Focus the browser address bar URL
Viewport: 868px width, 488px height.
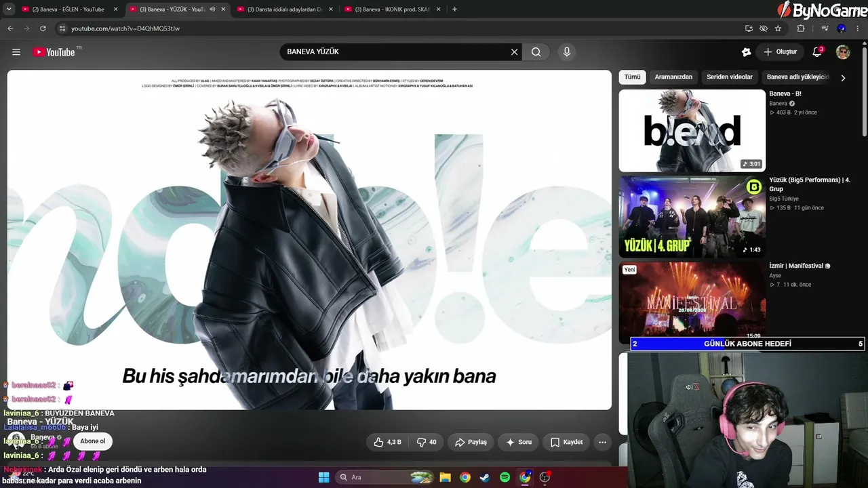(125, 28)
